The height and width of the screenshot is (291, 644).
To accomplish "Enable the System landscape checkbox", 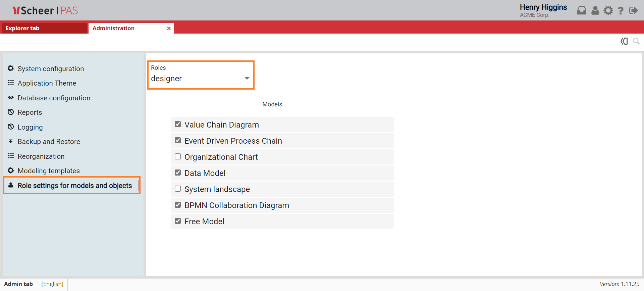I will pyautogui.click(x=178, y=189).
